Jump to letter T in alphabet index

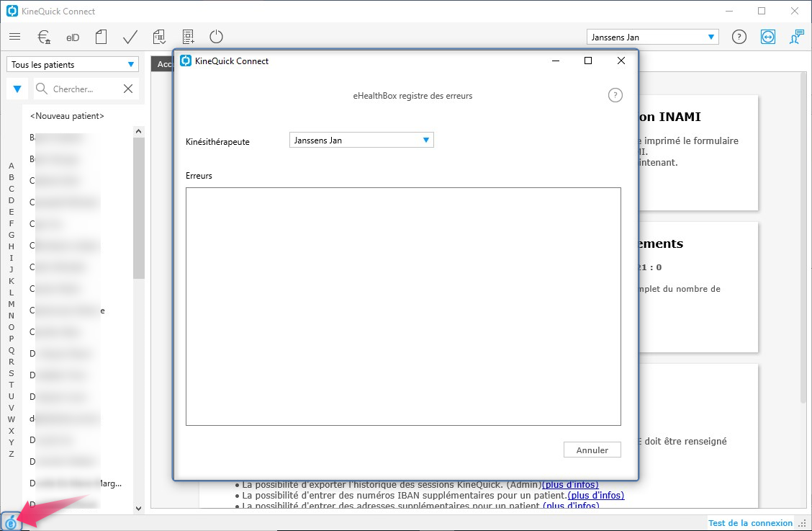[12, 385]
